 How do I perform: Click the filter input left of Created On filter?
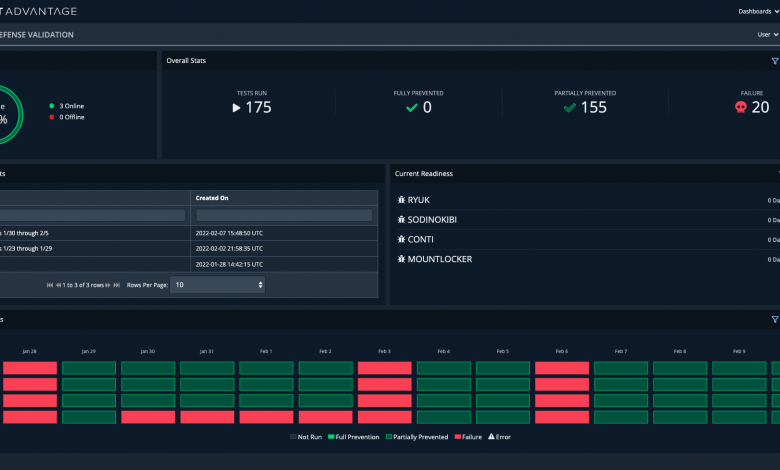coord(93,215)
